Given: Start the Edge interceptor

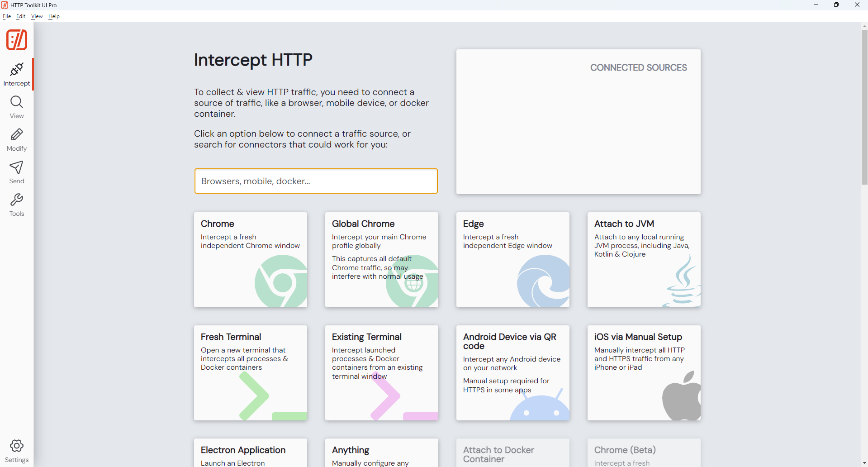Looking at the screenshot, I should [513, 260].
